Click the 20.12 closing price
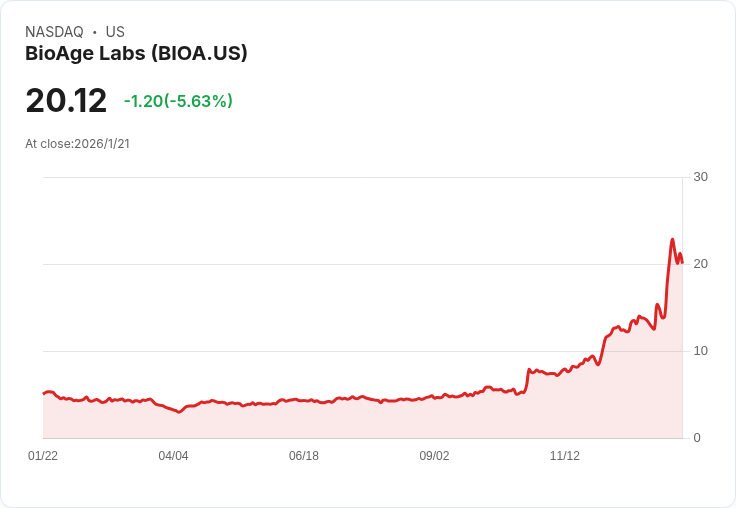The image size is (736, 508). 66,101
